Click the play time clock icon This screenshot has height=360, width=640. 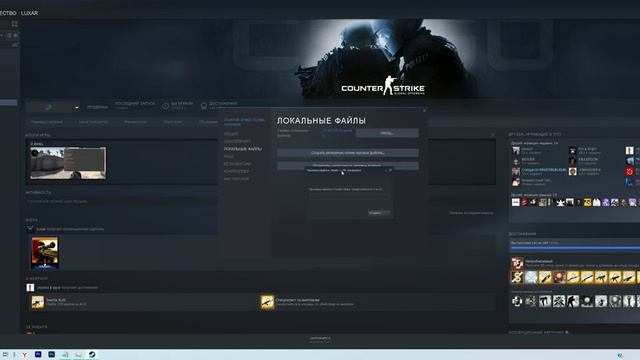(165, 106)
